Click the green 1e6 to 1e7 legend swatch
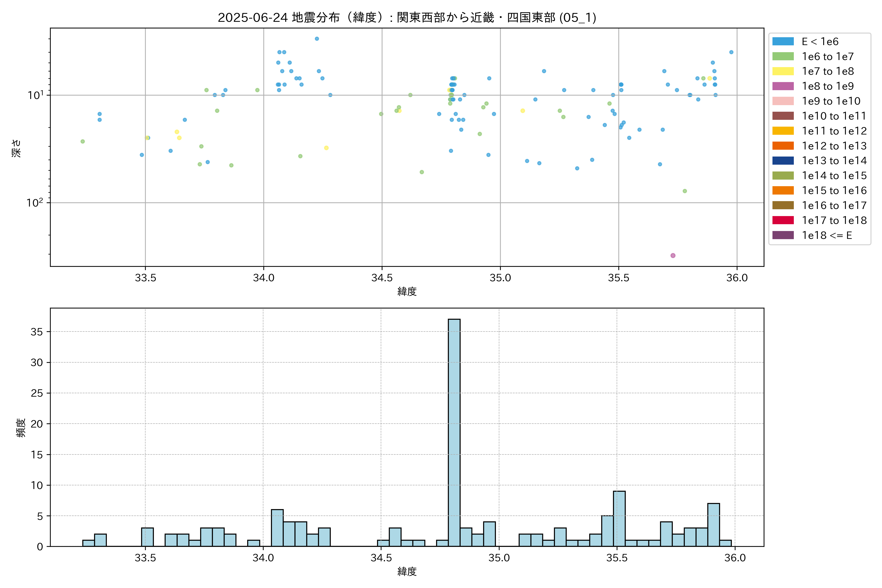Viewport: 882px width, 588px height. pos(783,57)
